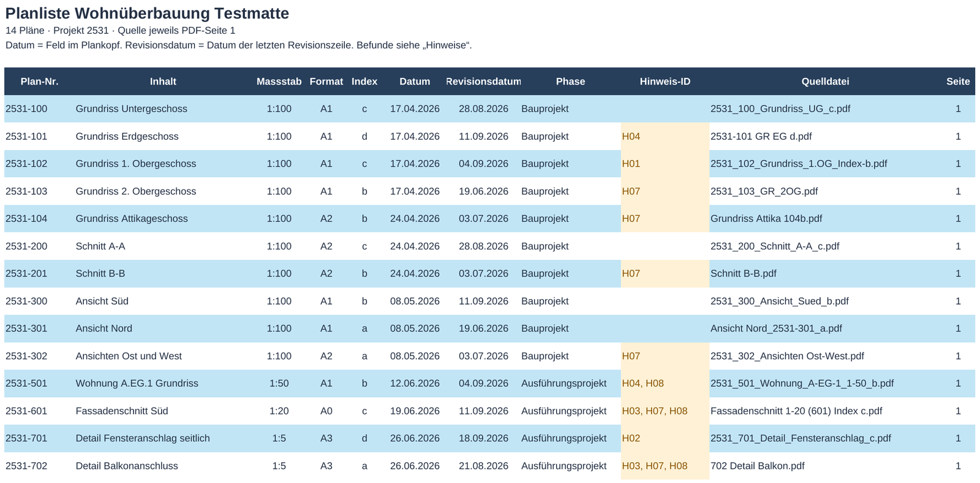This screenshot has height=483, width=980.
Task: Click revision date 18.09.2026
Action: [483, 438]
